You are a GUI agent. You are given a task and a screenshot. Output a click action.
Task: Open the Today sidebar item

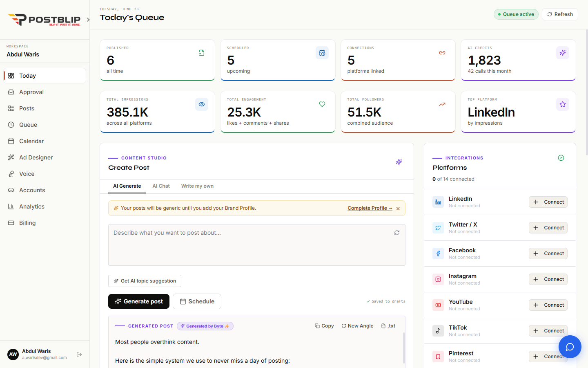pos(45,76)
